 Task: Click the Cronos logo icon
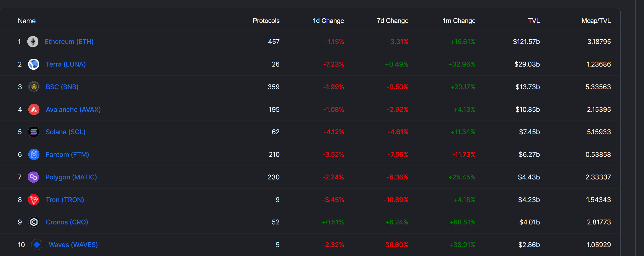tap(34, 222)
